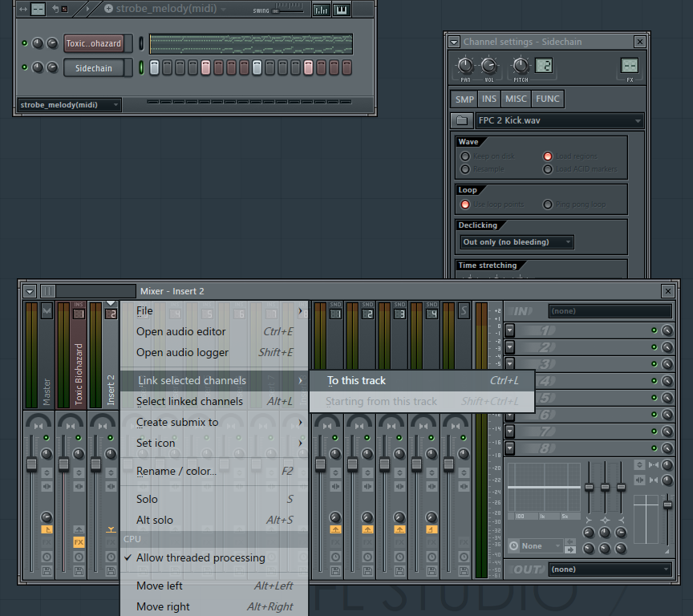
Task: Open the mixer IN (none) input dropdown
Action: (x=610, y=311)
